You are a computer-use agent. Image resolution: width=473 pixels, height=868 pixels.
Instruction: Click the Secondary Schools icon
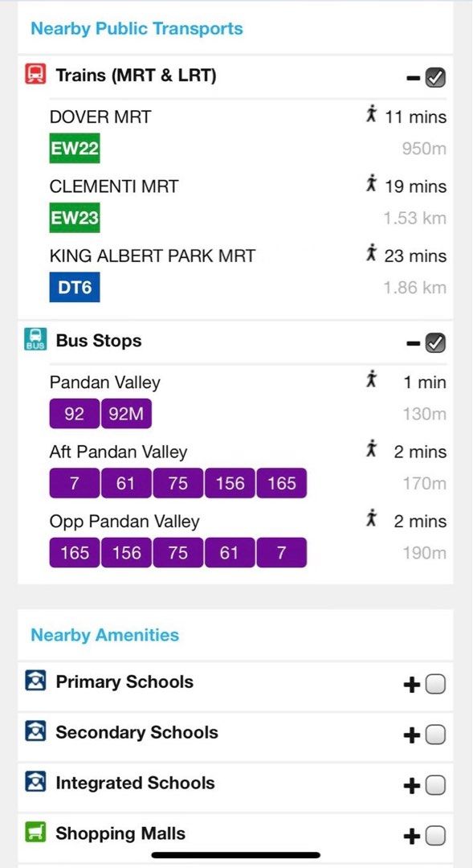point(35,732)
